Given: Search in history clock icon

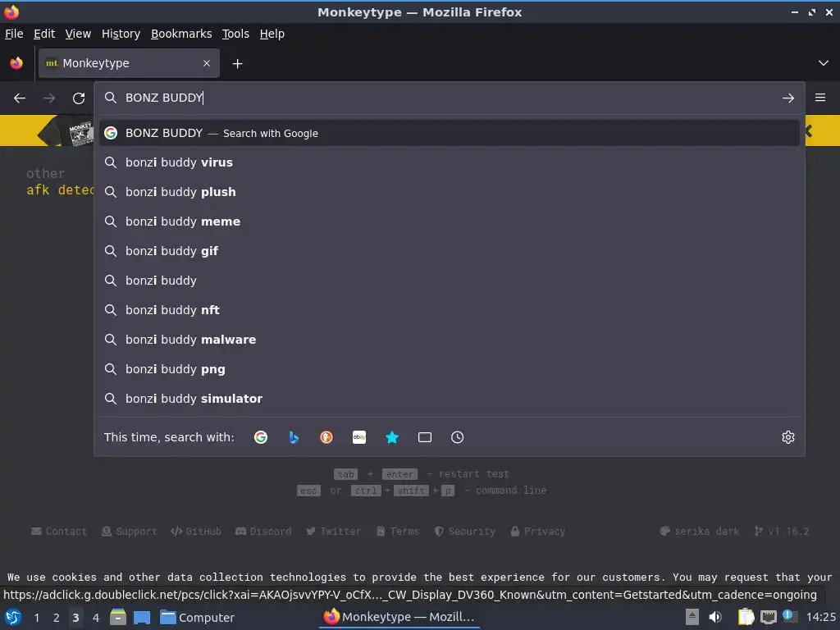Looking at the screenshot, I should [458, 437].
